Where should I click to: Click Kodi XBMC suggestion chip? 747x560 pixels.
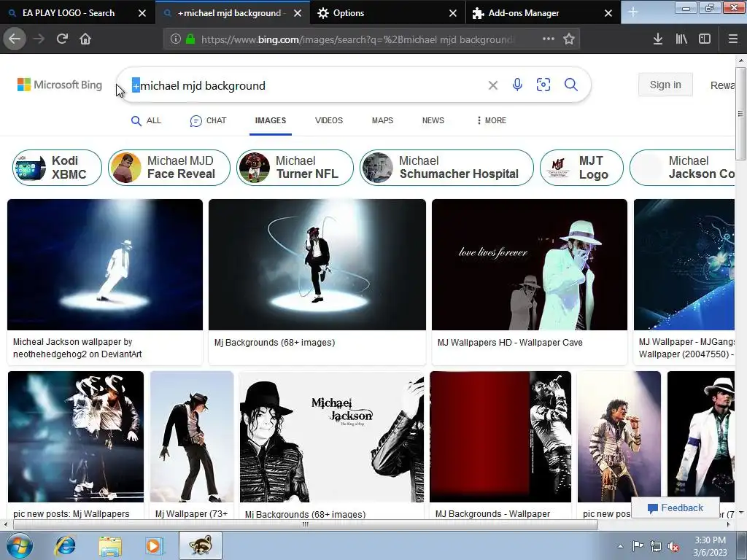tap(57, 168)
